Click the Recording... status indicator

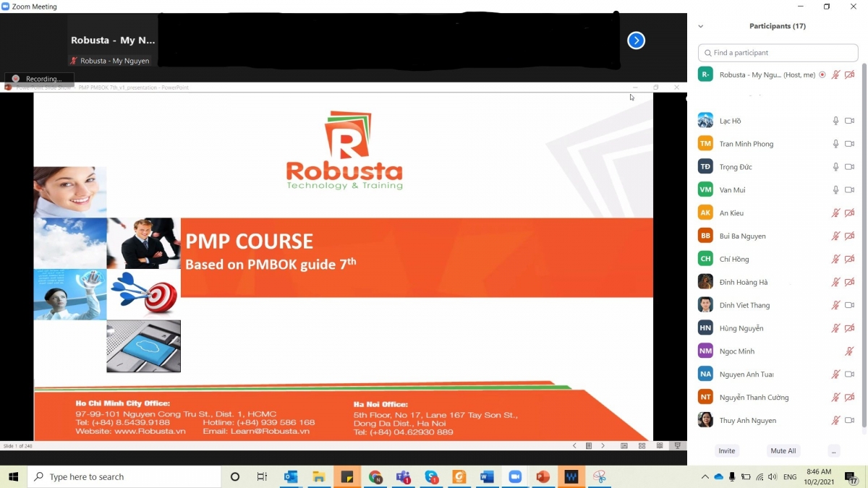tap(39, 79)
